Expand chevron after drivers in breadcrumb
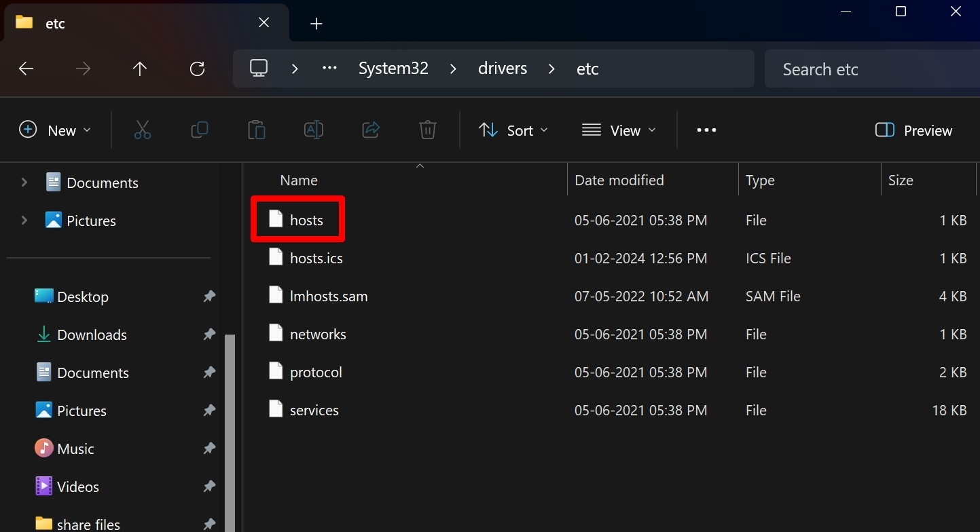Image resolution: width=980 pixels, height=532 pixels. 551,69
